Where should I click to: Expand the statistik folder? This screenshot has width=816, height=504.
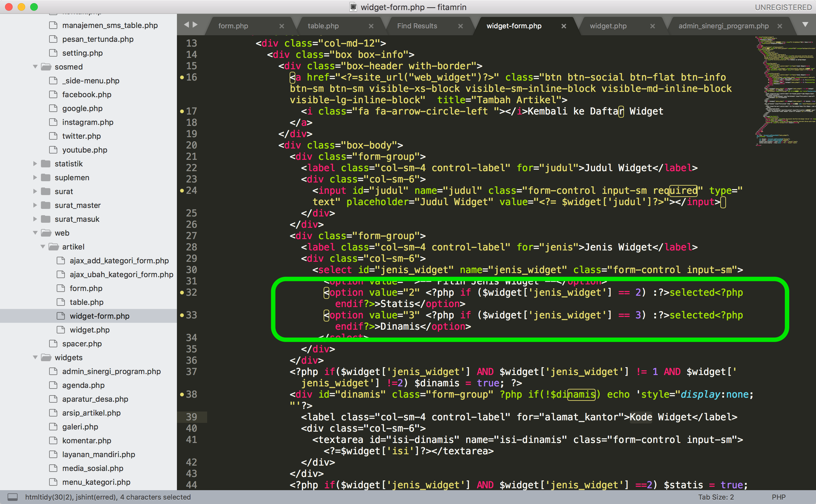click(35, 163)
